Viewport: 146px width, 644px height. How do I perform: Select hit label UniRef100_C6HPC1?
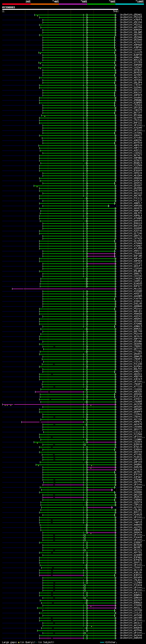coord(131,281)
